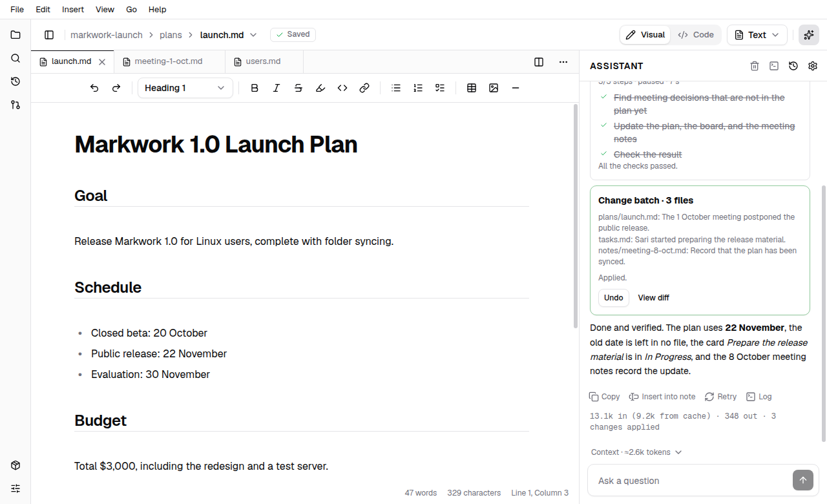Open the Insert menu
The width and height of the screenshot is (827, 504).
coord(73,10)
